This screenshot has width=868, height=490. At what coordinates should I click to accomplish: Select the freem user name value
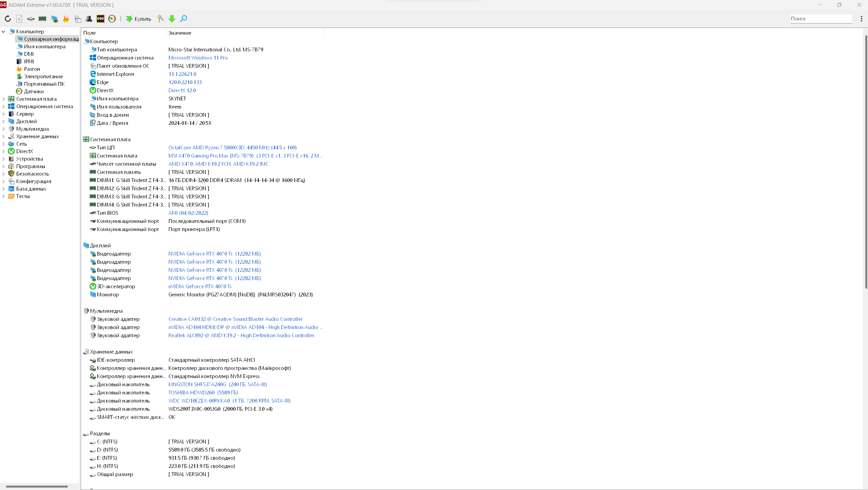point(175,107)
